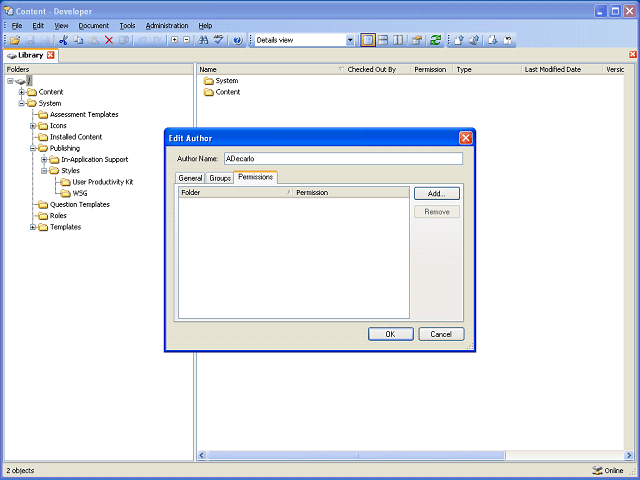Click the Last Modified Date header

click(x=562, y=69)
